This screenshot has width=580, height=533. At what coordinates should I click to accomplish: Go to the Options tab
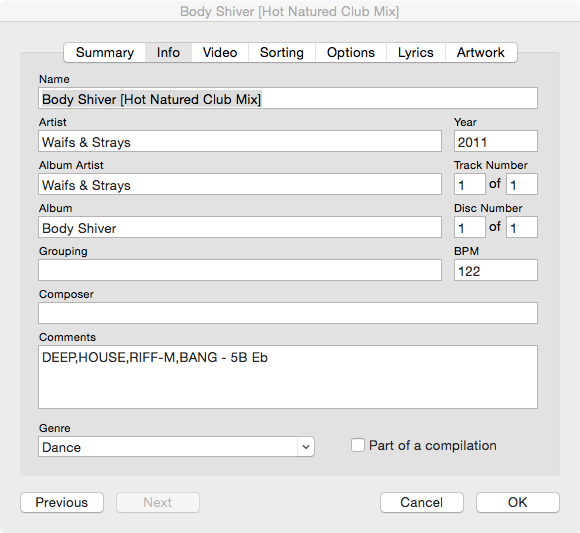[x=351, y=53]
